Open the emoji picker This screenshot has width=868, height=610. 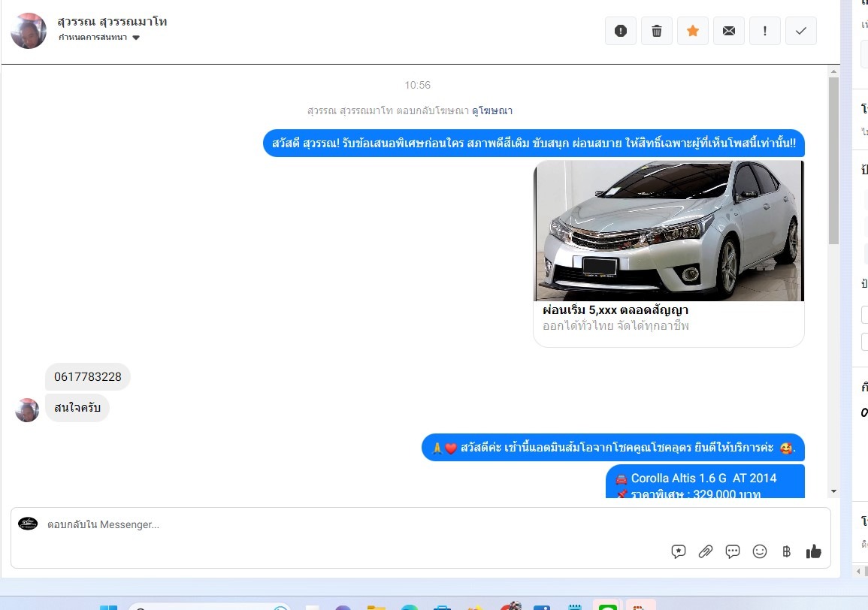[760, 551]
